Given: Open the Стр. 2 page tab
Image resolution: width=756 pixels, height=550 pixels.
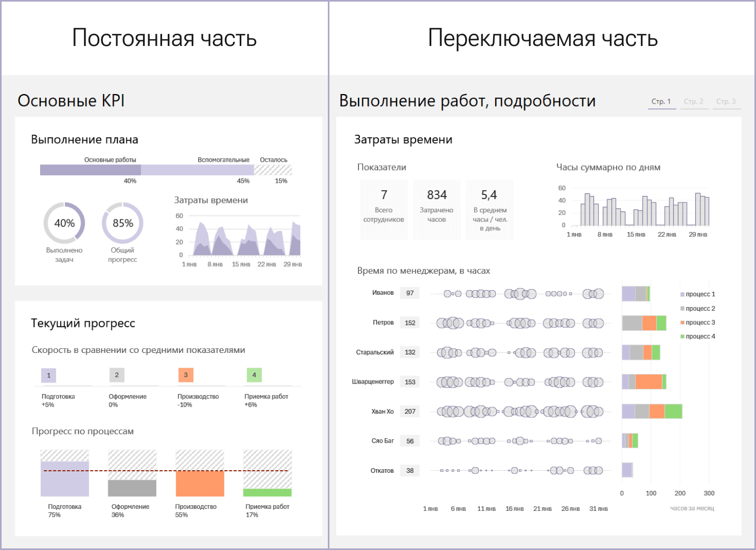Looking at the screenshot, I should tap(694, 101).
